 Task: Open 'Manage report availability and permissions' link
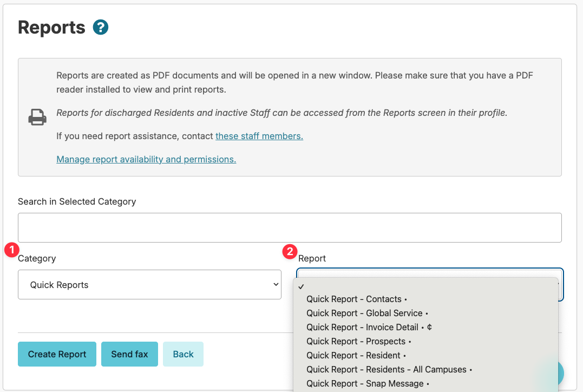(x=146, y=159)
